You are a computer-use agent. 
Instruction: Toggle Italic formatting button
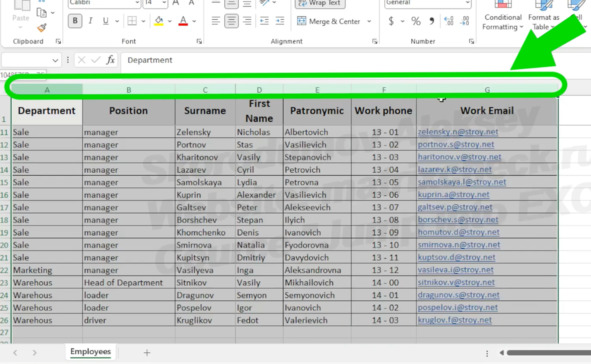coord(90,21)
